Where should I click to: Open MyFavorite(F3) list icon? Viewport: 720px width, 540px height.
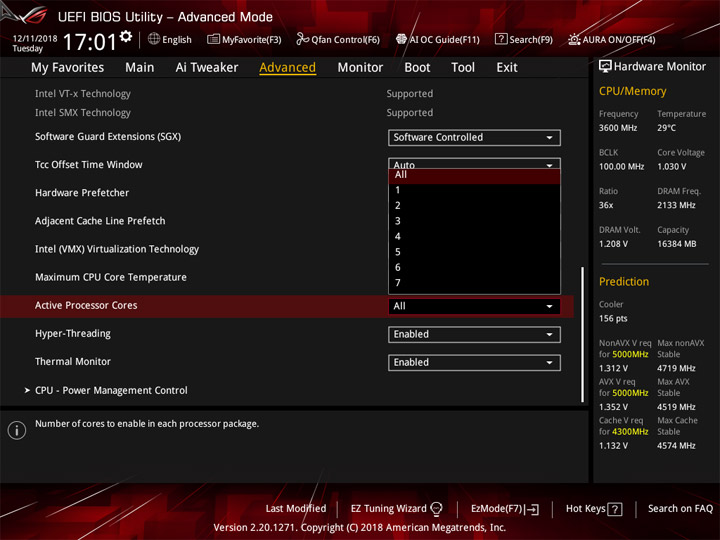213,39
